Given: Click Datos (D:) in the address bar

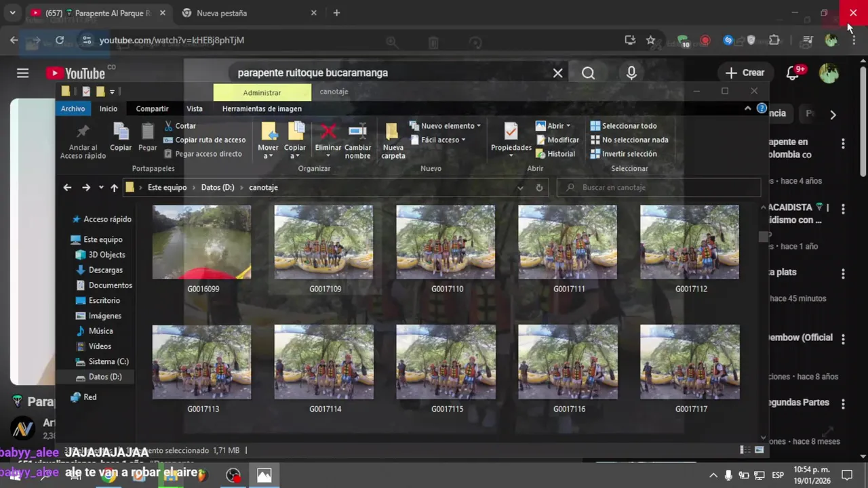Looking at the screenshot, I should pyautogui.click(x=218, y=188).
